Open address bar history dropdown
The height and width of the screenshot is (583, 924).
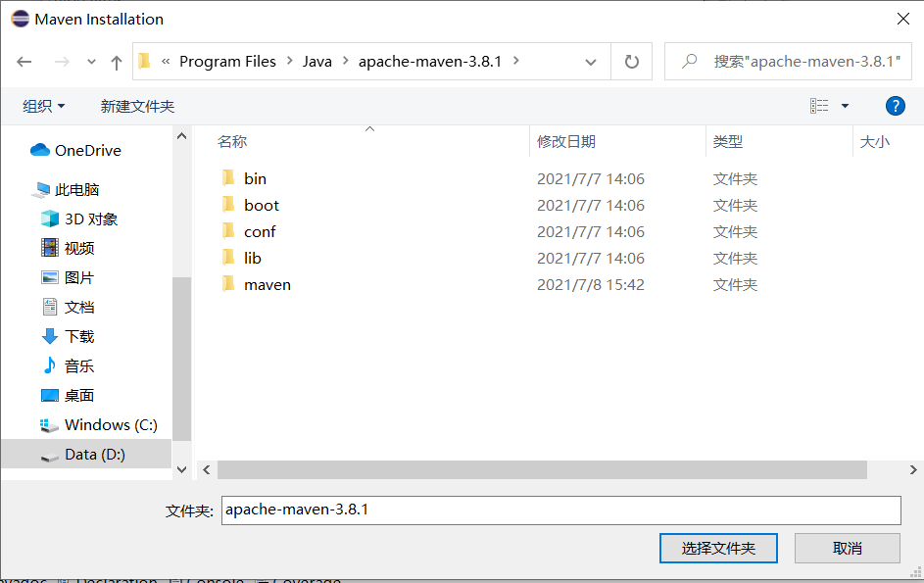[x=591, y=62]
